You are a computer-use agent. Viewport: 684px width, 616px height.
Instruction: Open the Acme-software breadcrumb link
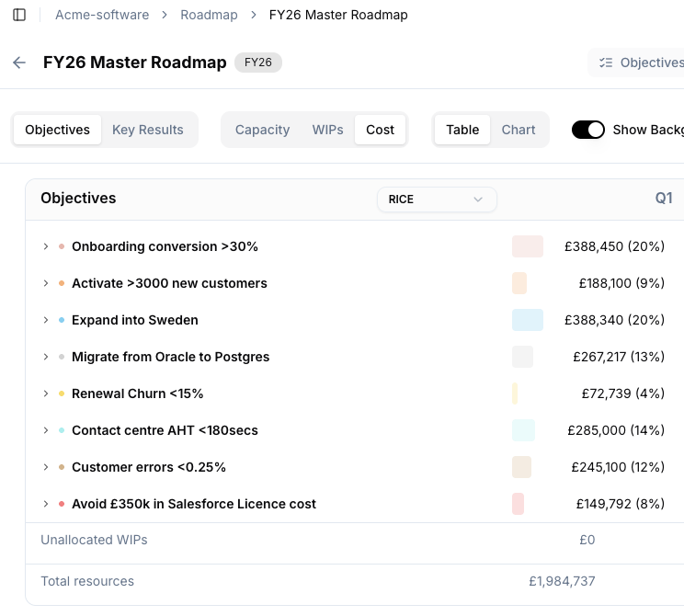pos(102,15)
